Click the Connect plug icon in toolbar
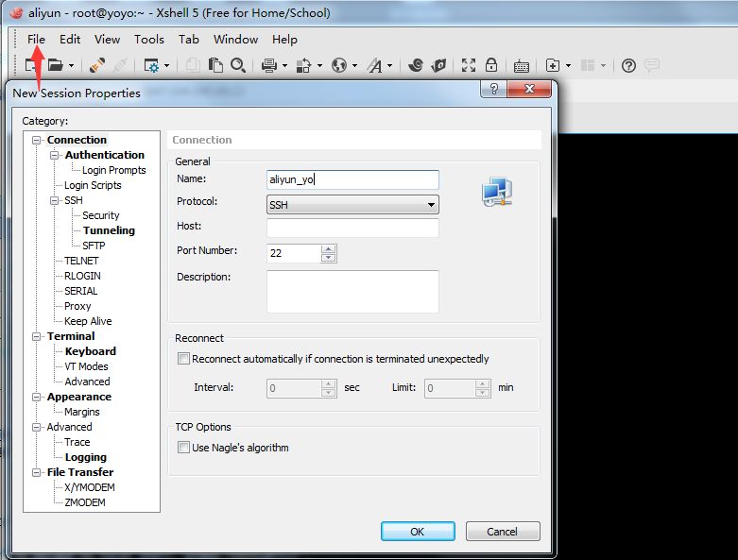The height and width of the screenshot is (560, 738). [x=97, y=65]
